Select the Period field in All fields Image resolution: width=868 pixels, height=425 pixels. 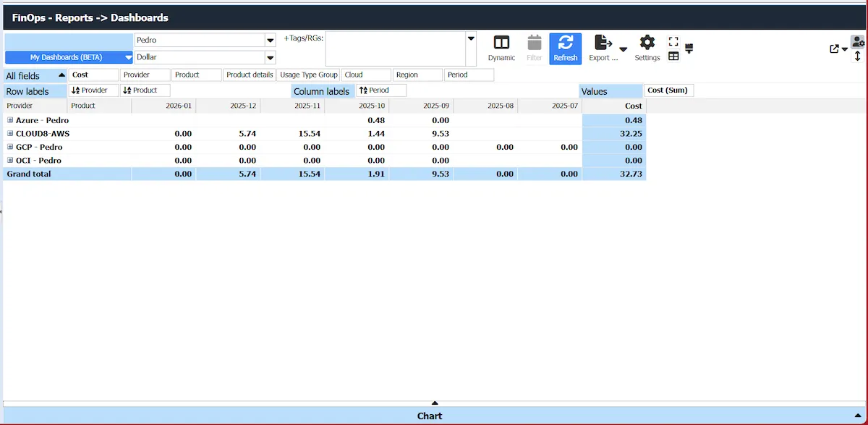click(x=469, y=75)
